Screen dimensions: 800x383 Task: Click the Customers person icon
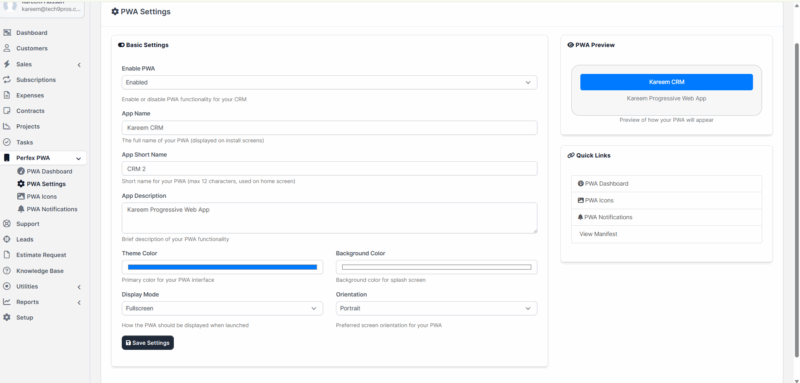[x=7, y=48]
